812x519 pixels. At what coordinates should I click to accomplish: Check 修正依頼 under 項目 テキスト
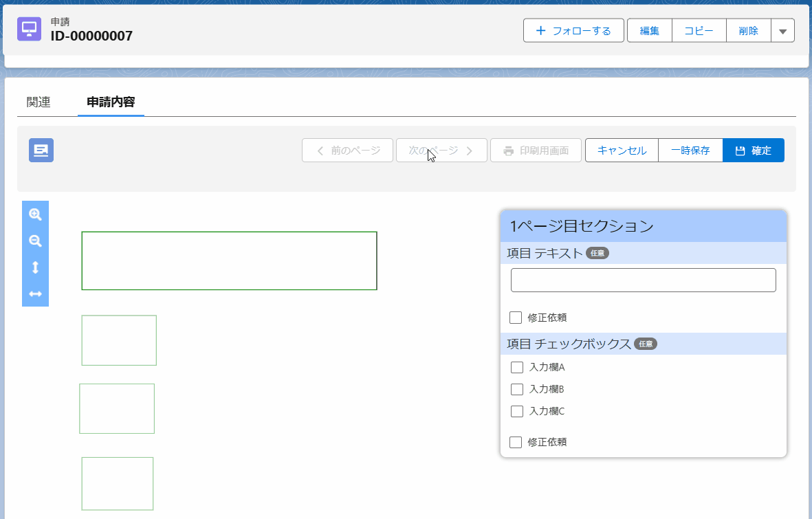(516, 318)
